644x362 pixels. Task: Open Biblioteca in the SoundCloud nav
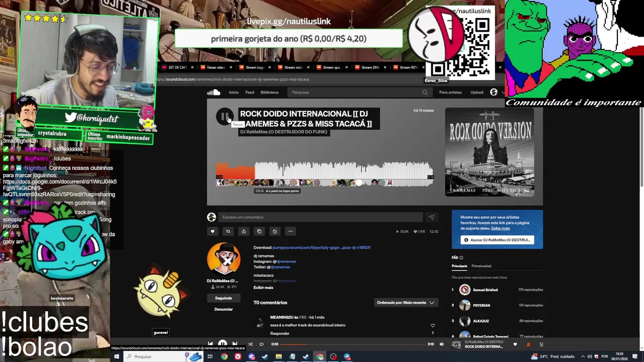click(269, 92)
